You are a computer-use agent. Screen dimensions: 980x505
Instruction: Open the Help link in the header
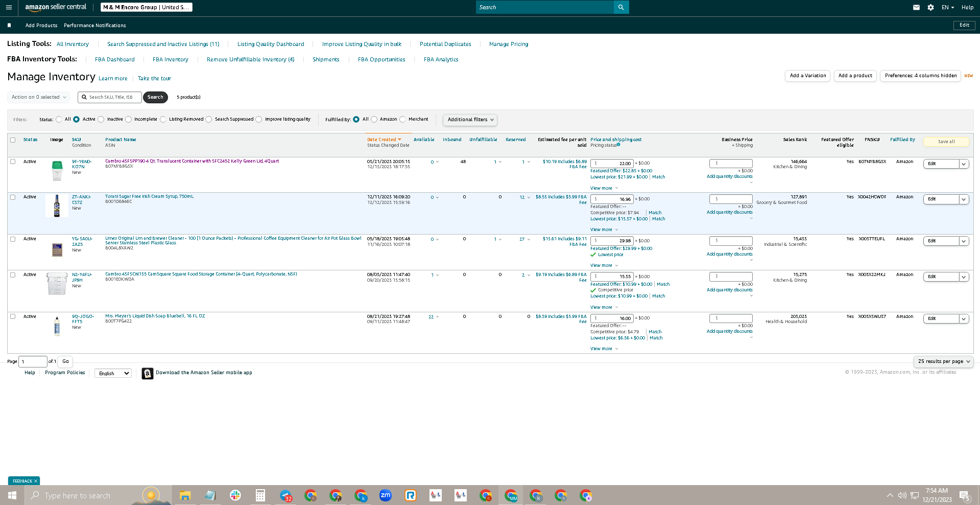point(967,7)
